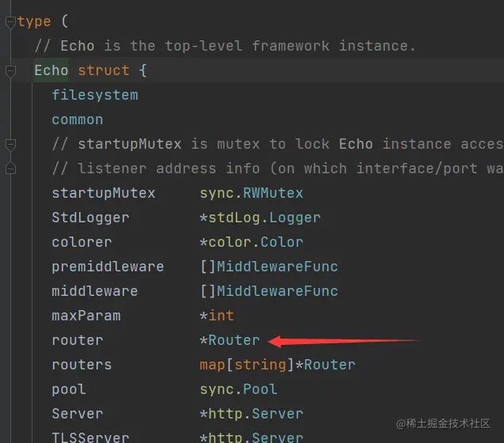Click the 'colorer' field name
Viewport: 504px width, 443px height.
82,242
